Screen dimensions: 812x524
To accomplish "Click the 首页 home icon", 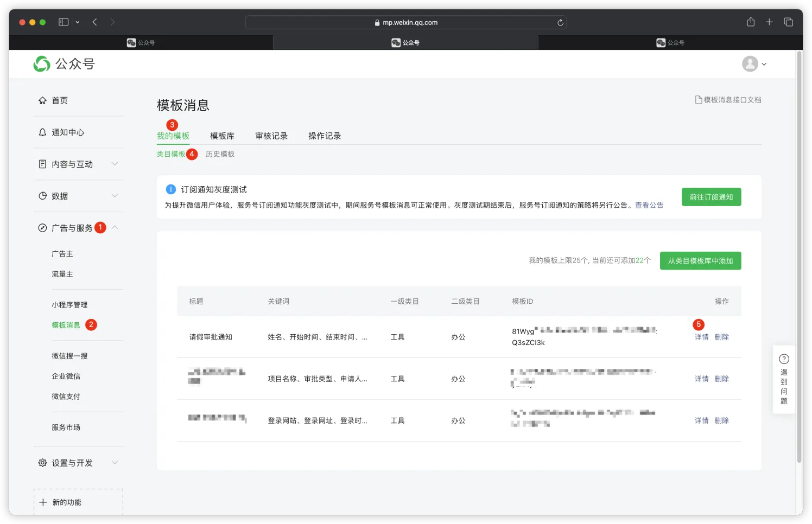I will pos(42,100).
